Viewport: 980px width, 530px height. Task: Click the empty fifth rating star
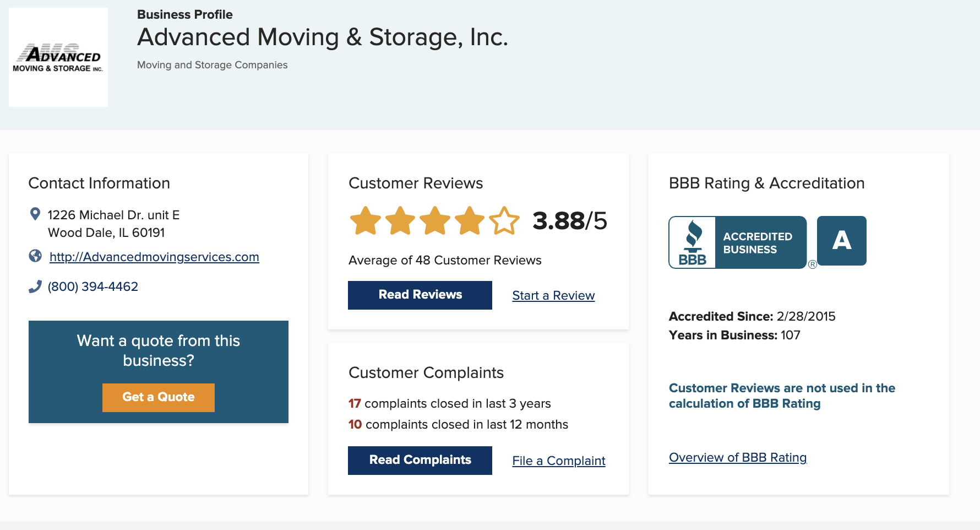click(x=504, y=221)
